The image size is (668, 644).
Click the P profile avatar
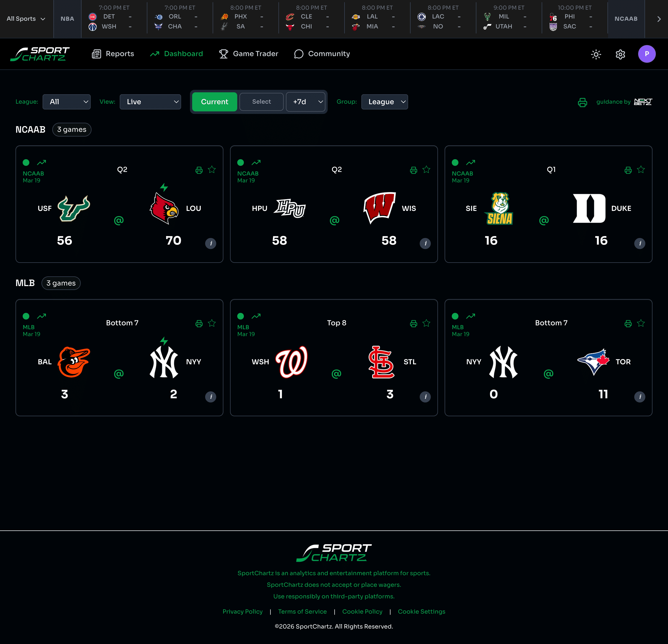coord(647,54)
